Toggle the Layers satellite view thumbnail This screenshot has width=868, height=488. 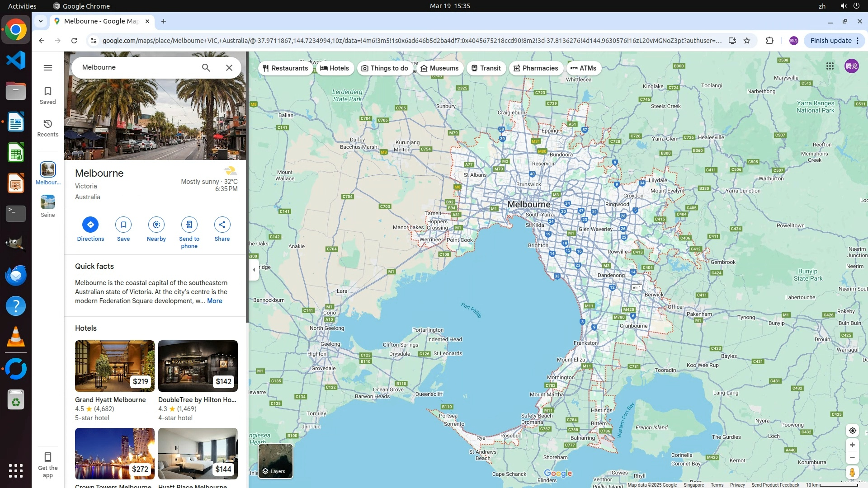click(275, 461)
